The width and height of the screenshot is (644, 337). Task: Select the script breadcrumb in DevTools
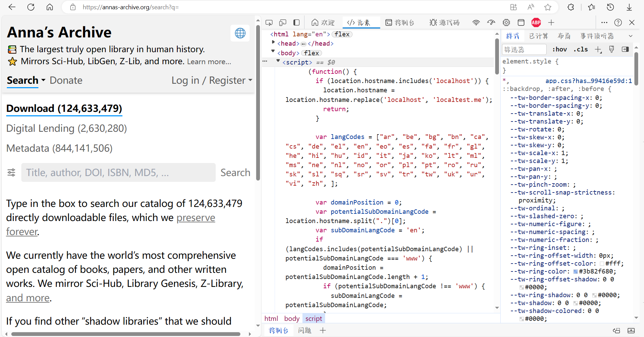click(314, 318)
